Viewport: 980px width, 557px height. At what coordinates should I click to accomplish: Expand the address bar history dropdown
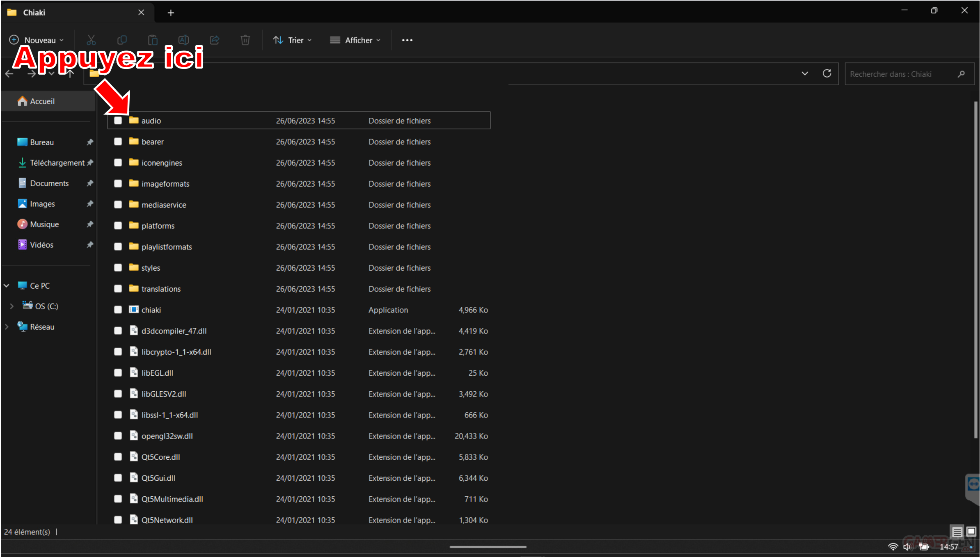click(805, 73)
